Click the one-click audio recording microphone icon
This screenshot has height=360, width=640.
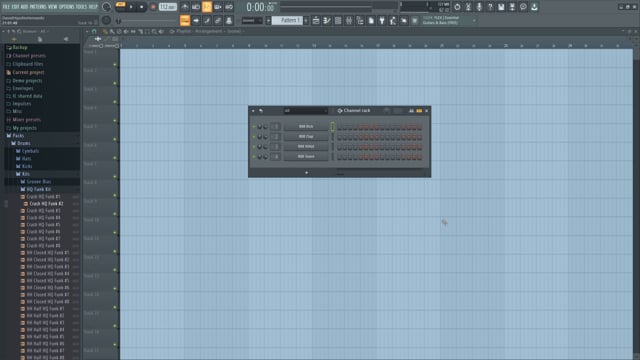(479, 7)
